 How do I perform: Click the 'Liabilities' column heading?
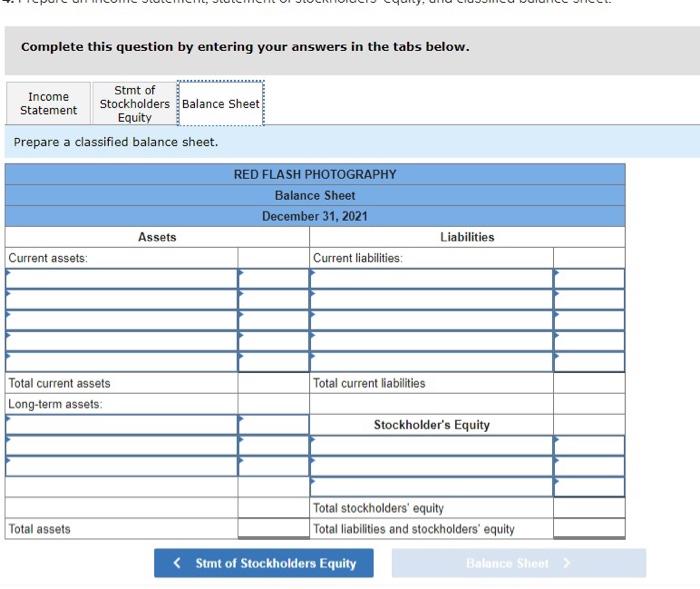467,237
